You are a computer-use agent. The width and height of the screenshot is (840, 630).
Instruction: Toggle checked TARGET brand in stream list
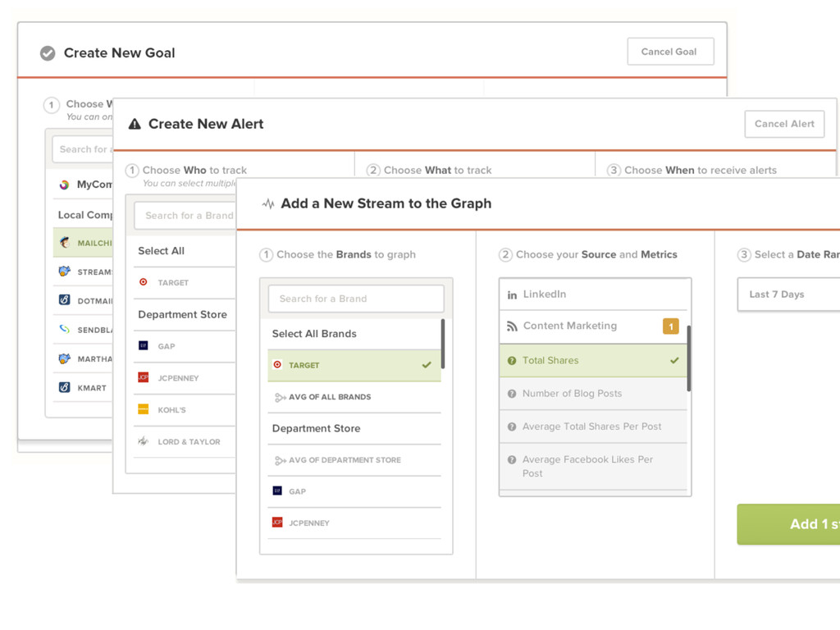click(354, 365)
